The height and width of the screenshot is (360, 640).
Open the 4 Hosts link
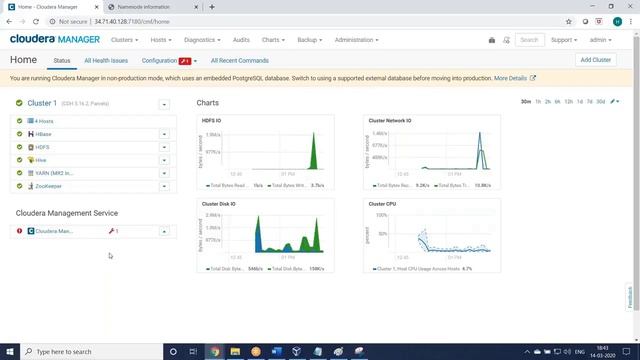point(44,121)
